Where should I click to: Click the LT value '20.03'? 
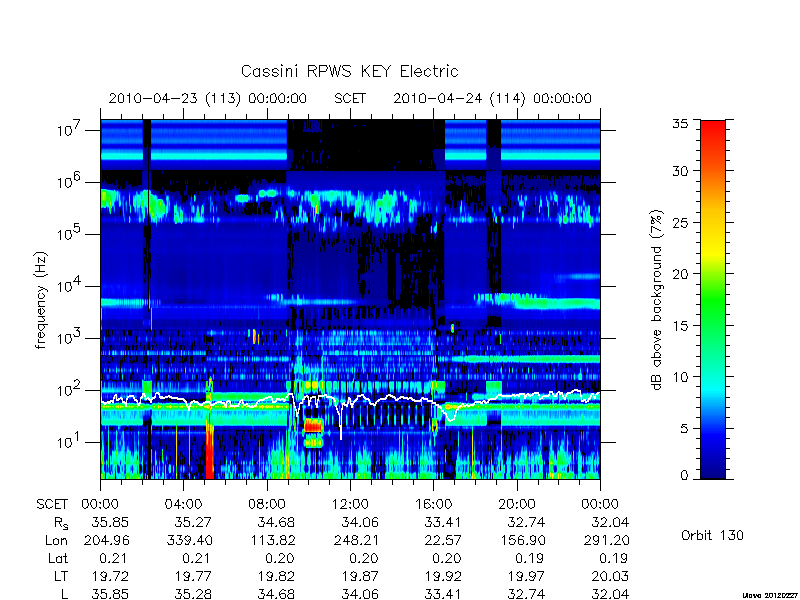coord(610,577)
